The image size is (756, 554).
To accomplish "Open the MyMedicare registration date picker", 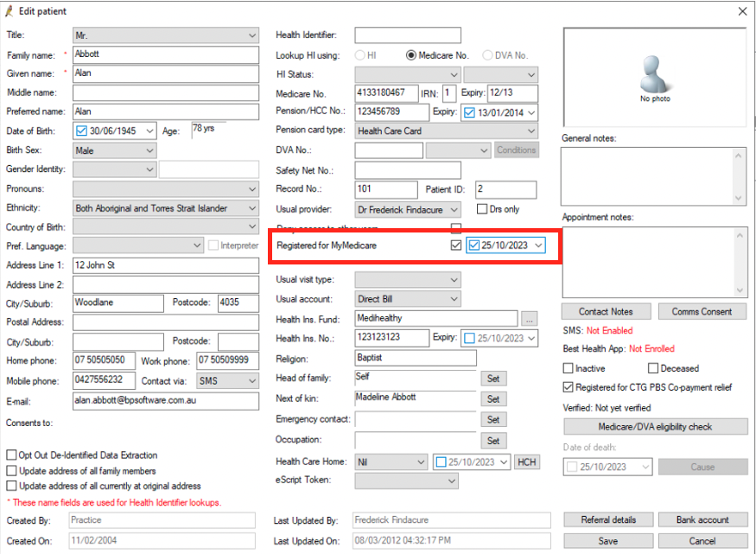I will pyautogui.click(x=539, y=245).
